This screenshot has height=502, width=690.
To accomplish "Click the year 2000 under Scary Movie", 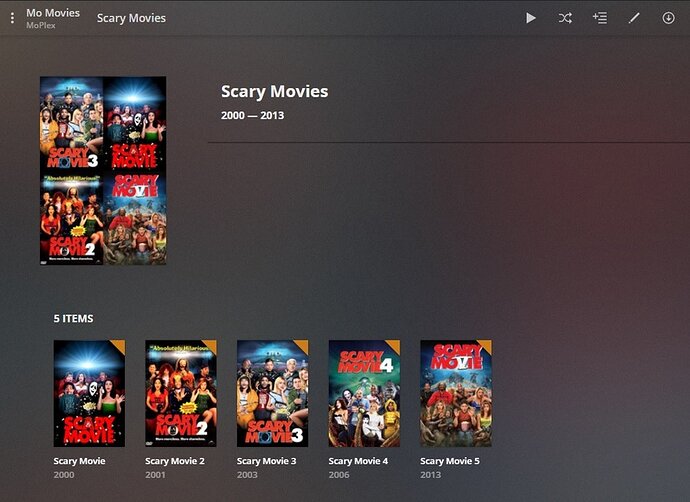I will pyautogui.click(x=64, y=475).
